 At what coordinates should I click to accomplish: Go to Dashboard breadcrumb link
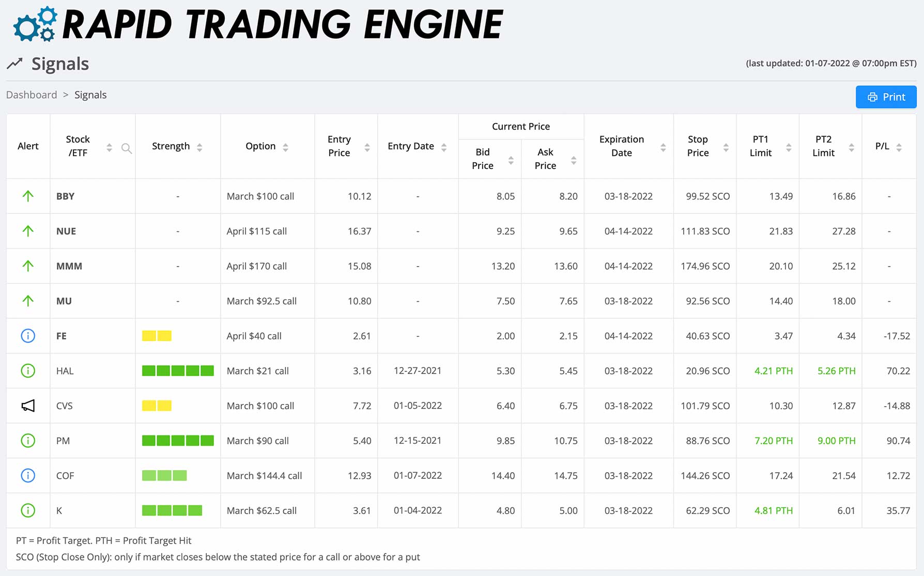click(x=32, y=95)
